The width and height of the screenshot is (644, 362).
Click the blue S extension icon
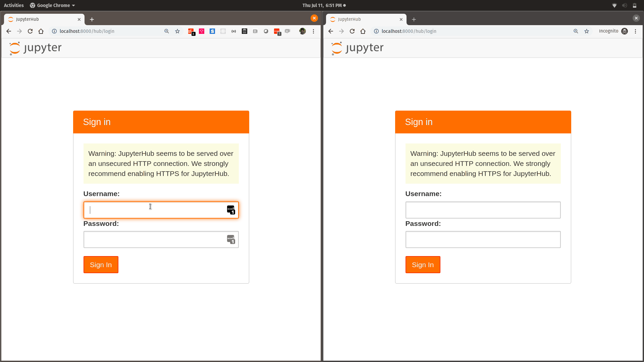tap(212, 31)
